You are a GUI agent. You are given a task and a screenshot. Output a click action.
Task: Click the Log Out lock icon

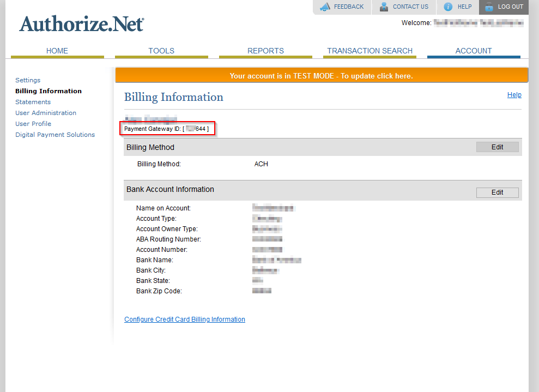point(489,7)
